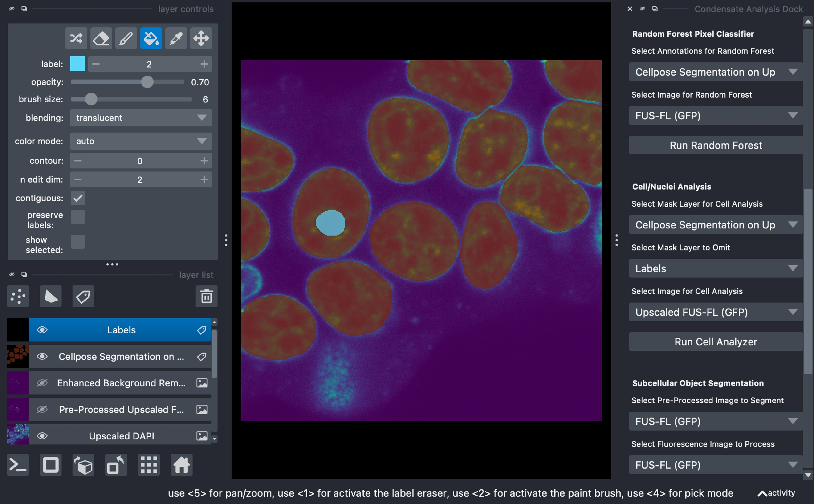Screen dimensions: 814x504
Task: Select the label eraser tool
Action: pos(101,38)
